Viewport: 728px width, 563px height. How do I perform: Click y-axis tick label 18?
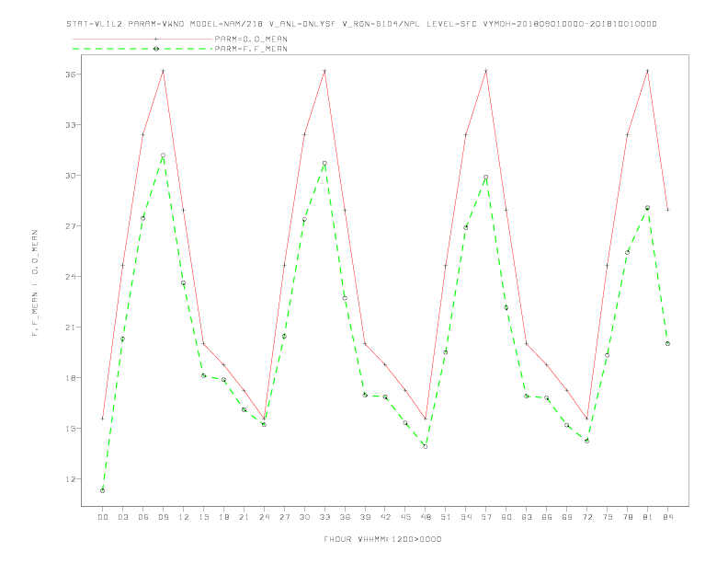pos(70,378)
